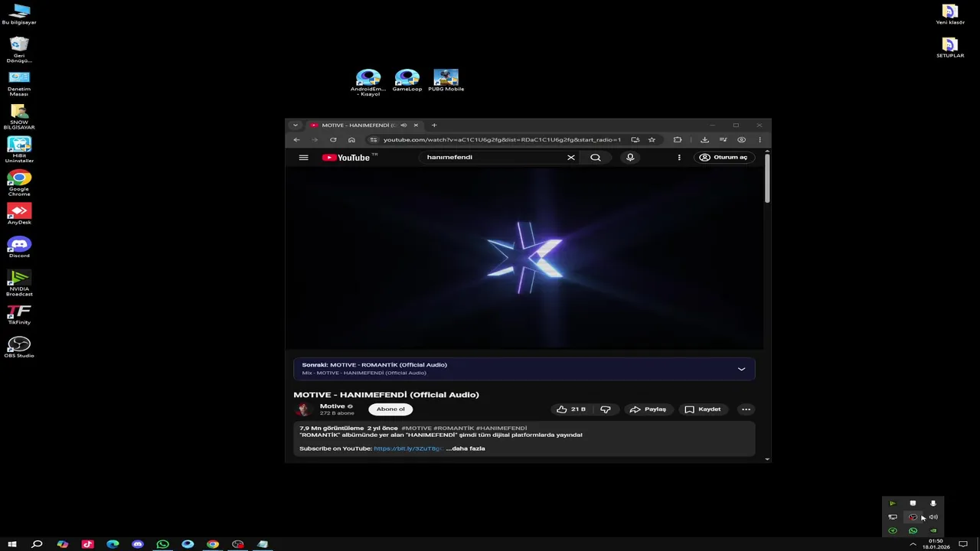Viewport: 980px width, 551px height.
Task: Select OBS Studio desktop icon
Action: [19, 347]
